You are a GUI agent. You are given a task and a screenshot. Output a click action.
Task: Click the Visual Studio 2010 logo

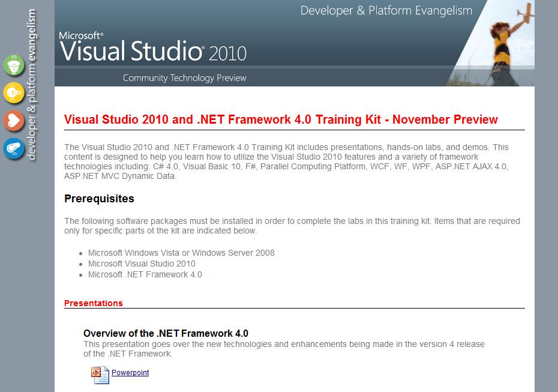point(152,47)
